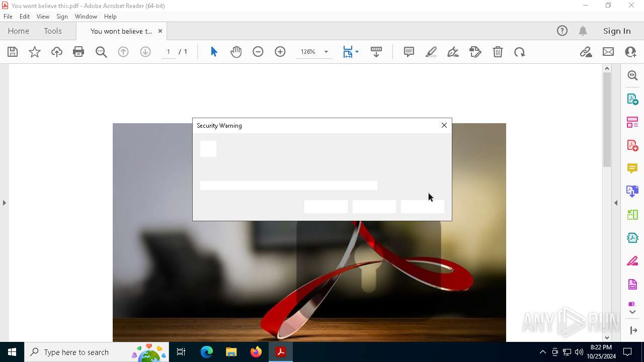
Task: Close the Security Warning dialog
Action: (444, 125)
